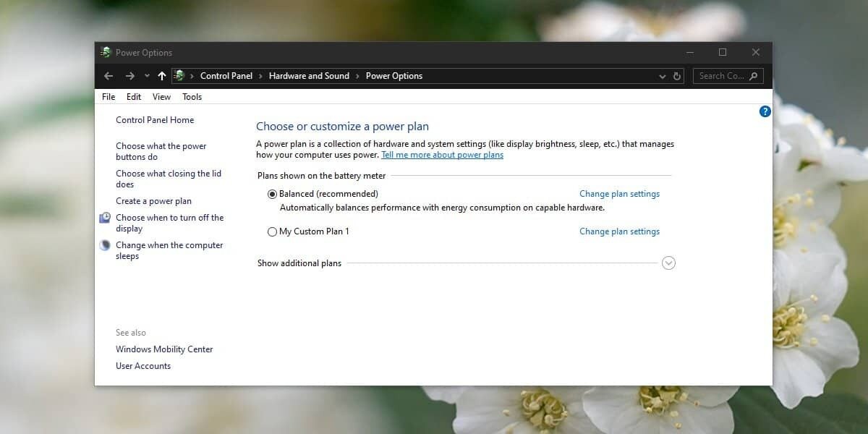Screen dimensions: 868x434
Task: Open Hardware and Sound breadcrumb
Action: [309, 76]
